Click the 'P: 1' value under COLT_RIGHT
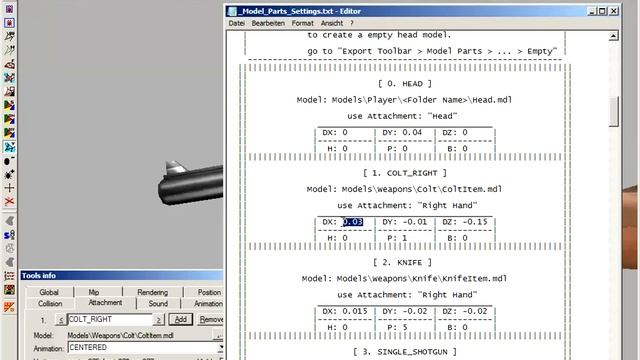Image resolution: width=640 pixels, height=360 pixels. point(397,238)
